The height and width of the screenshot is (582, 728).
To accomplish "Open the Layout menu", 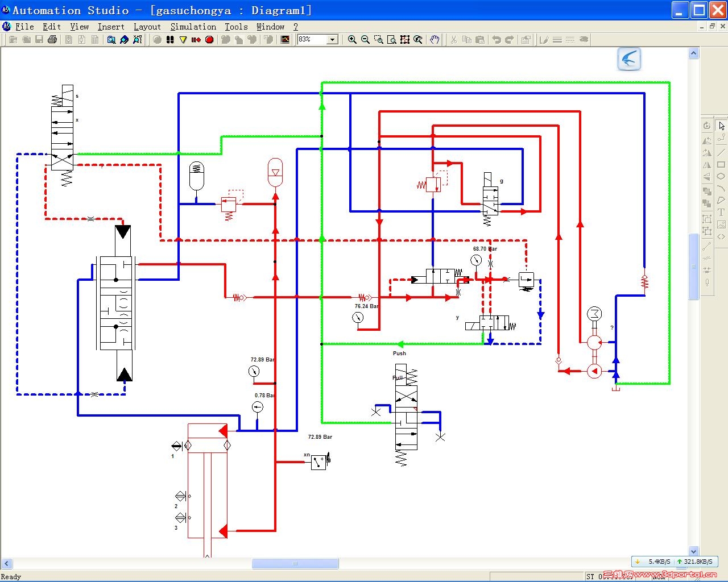I will [147, 26].
